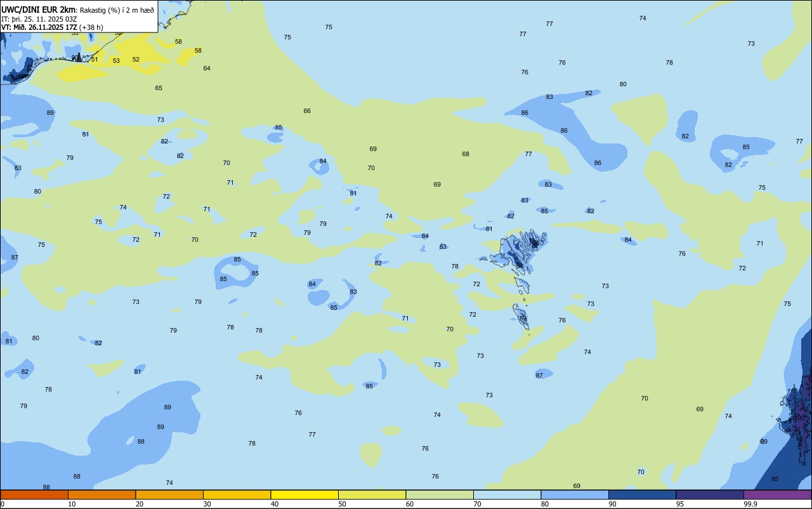Image resolution: width=812 pixels, height=509 pixels.
Task: Click the humidity value 52 on the map
Action: coord(136,60)
